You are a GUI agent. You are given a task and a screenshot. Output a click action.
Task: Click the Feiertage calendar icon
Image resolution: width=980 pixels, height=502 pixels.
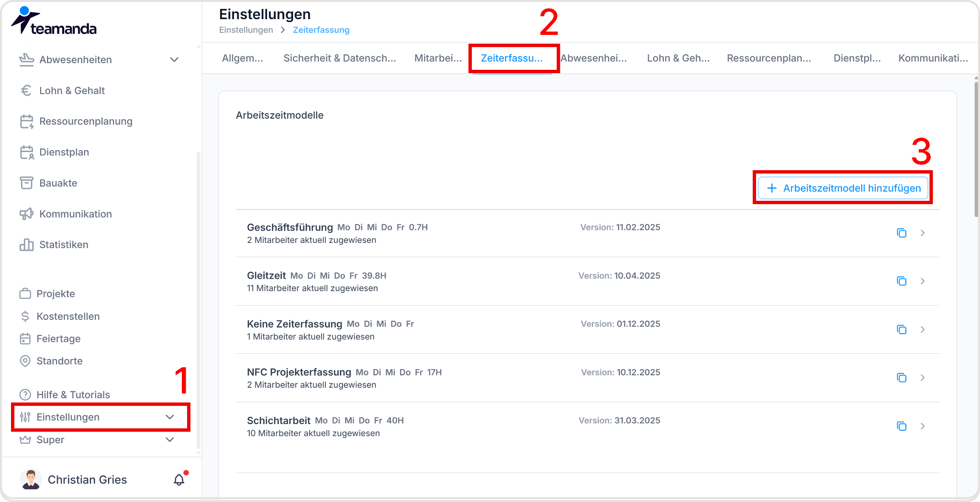point(25,338)
